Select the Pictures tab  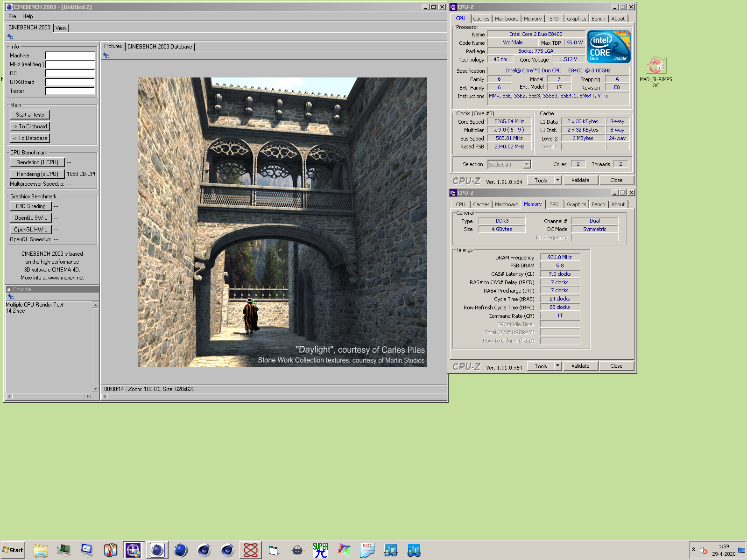point(113,46)
